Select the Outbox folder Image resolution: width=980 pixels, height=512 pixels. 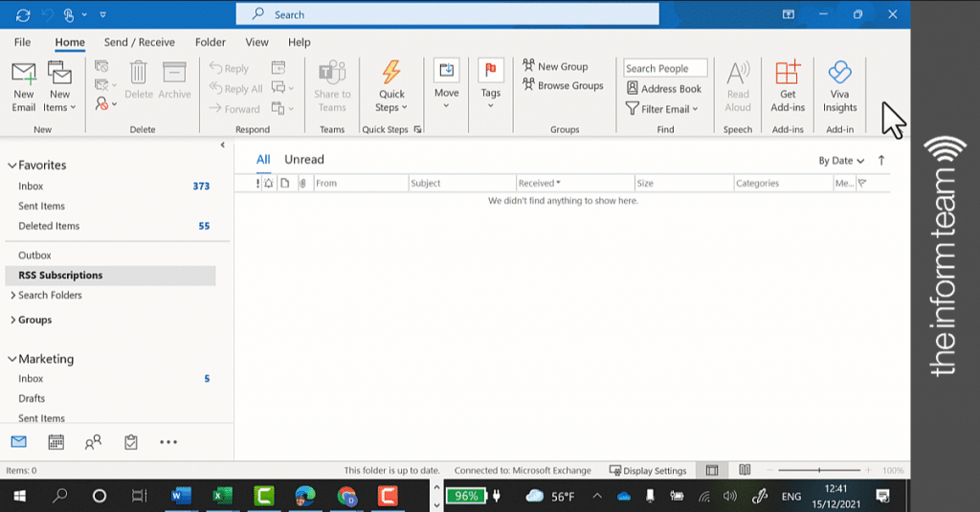(111, 256)
